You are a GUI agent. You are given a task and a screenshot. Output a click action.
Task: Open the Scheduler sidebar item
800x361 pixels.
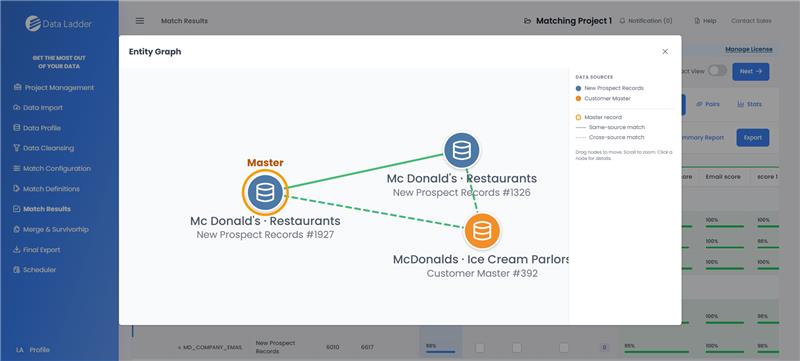pos(35,270)
